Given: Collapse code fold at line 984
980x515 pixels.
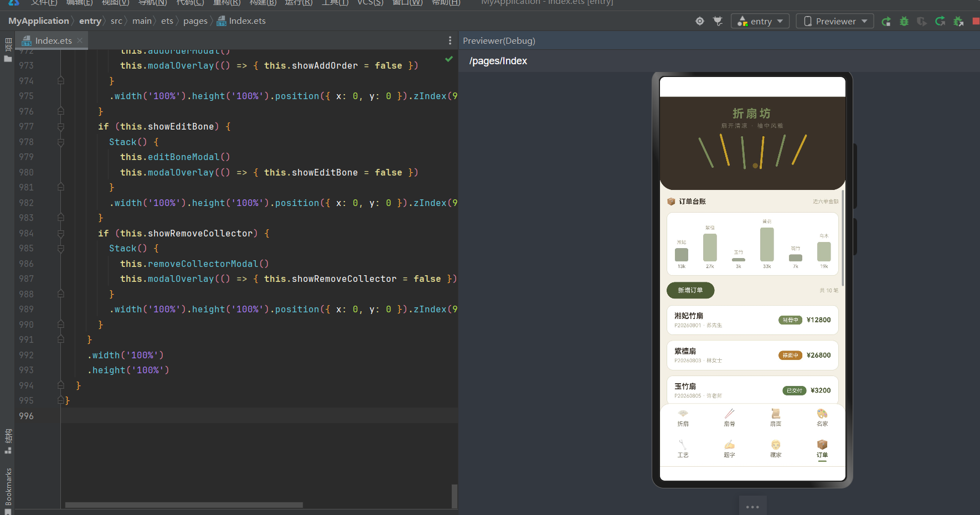Looking at the screenshot, I should pos(61,234).
